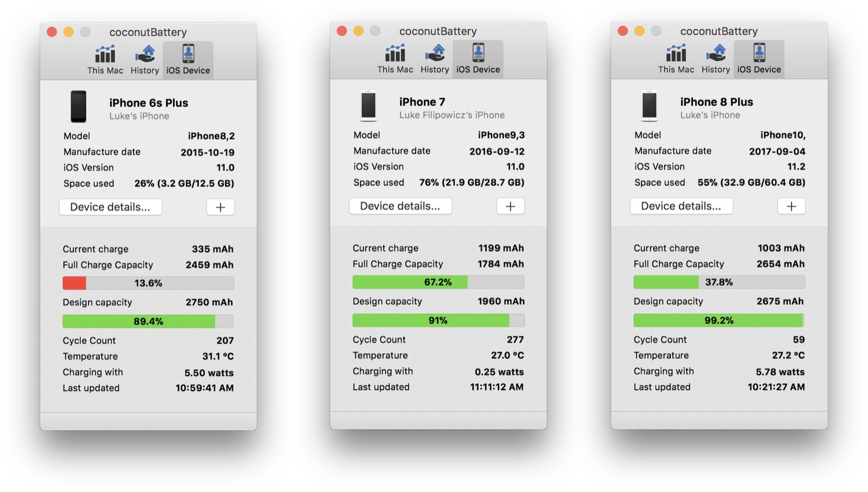Switch to This Mac in iPhone 8 Plus window
Screen dimensions: 868x492
pyautogui.click(x=676, y=59)
